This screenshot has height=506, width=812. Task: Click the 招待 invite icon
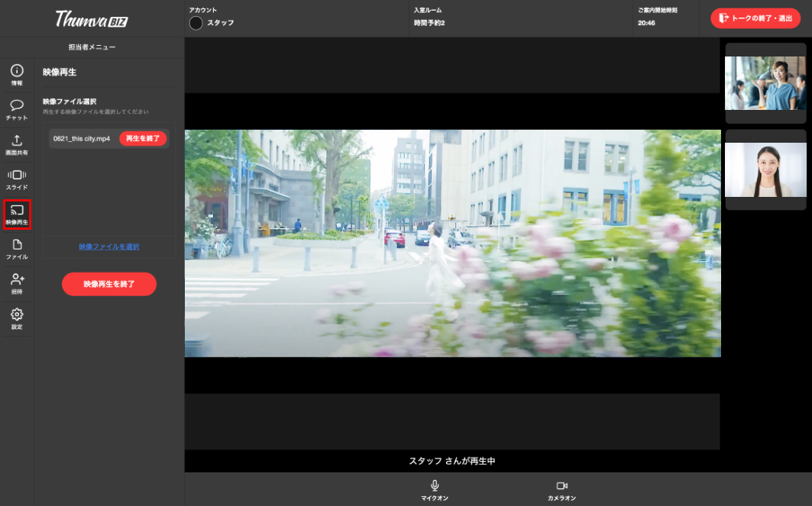(17, 283)
